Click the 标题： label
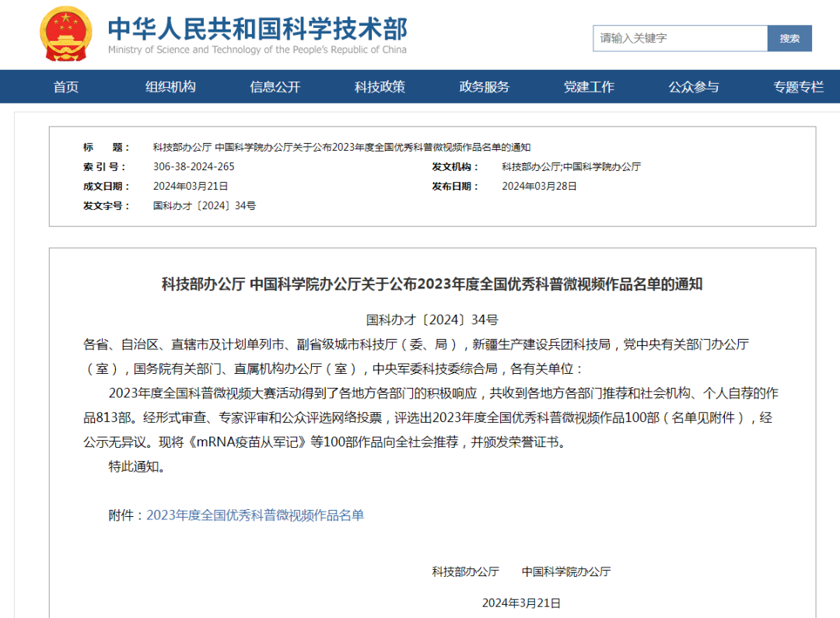The width and height of the screenshot is (840, 618). click(x=106, y=147)
